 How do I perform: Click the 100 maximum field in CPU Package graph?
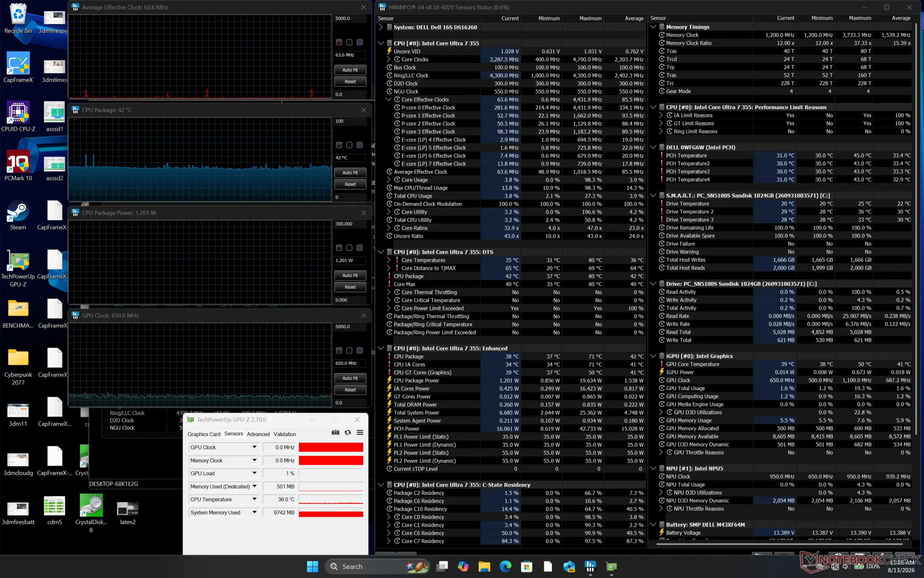coord(350,121)
